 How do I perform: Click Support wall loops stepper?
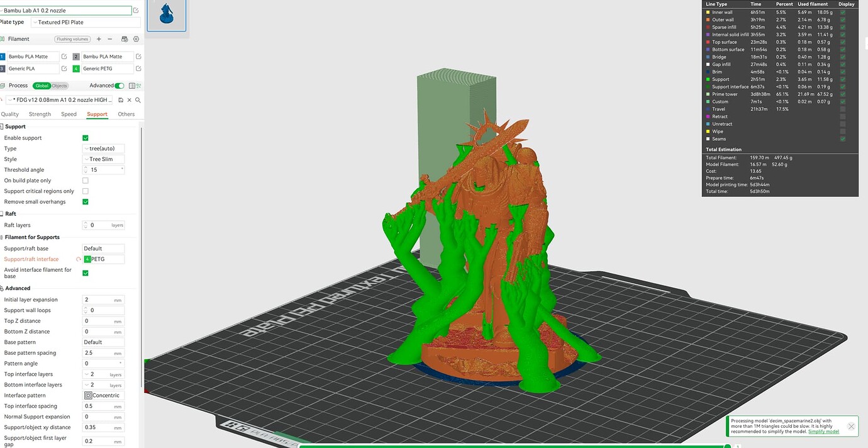click(103, 310)
